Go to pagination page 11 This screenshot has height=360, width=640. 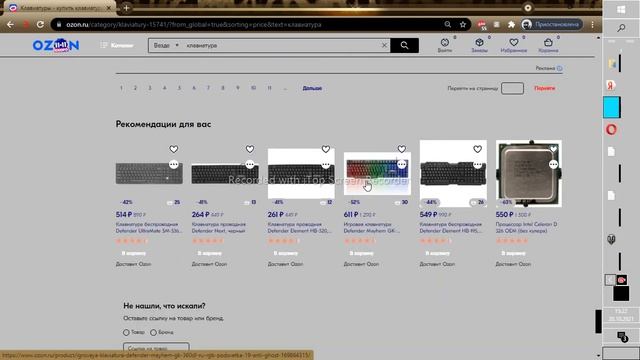[269, 88]
